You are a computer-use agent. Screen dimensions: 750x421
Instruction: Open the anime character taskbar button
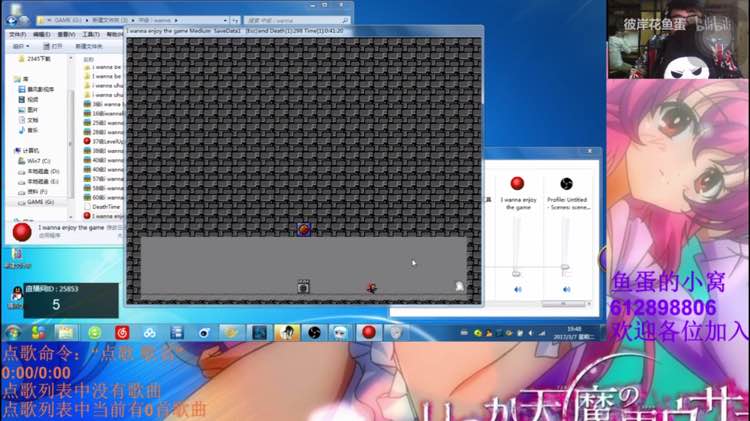[287, 332]
